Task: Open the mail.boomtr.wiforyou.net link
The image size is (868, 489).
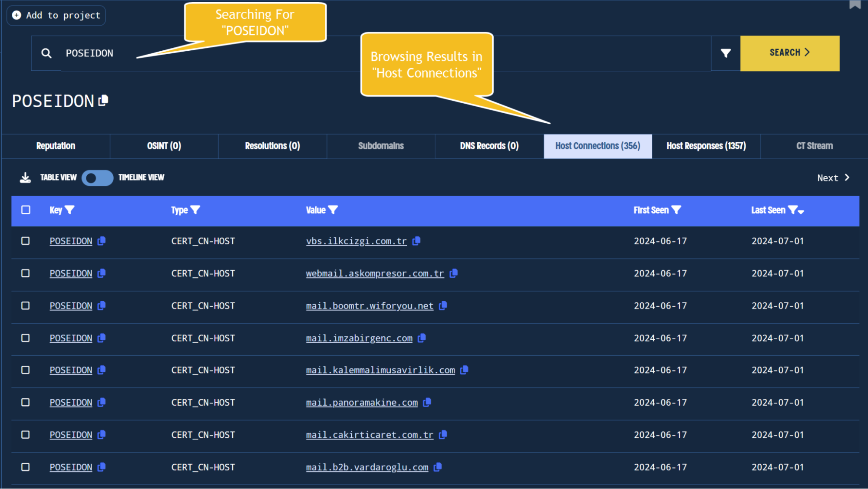Action: pos(370,306)
